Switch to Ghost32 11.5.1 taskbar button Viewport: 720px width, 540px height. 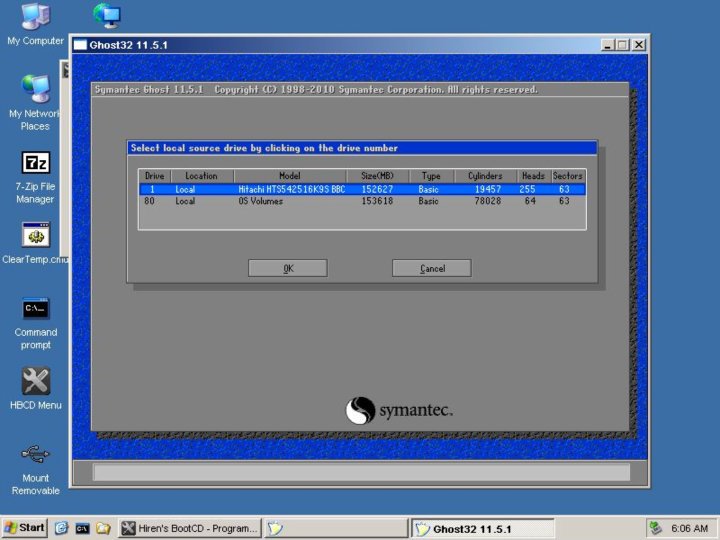tap(483, 529)
